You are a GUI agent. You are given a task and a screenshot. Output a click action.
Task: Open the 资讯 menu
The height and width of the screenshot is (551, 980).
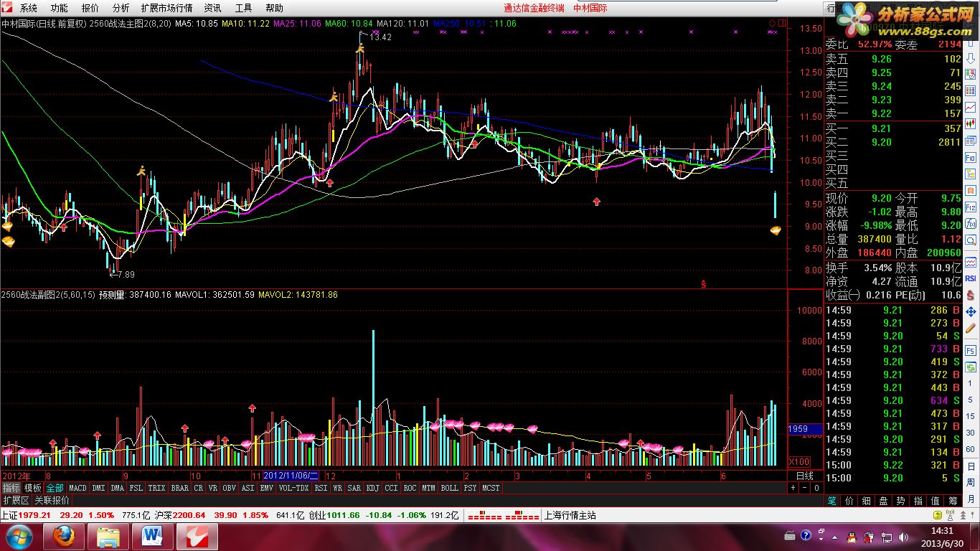[213, 8]
